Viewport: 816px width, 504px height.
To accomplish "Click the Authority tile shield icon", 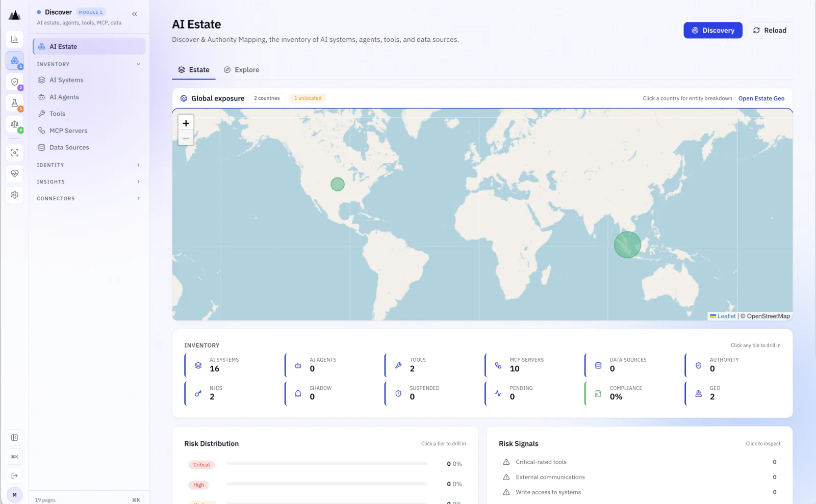I will (x=699, y=365).
